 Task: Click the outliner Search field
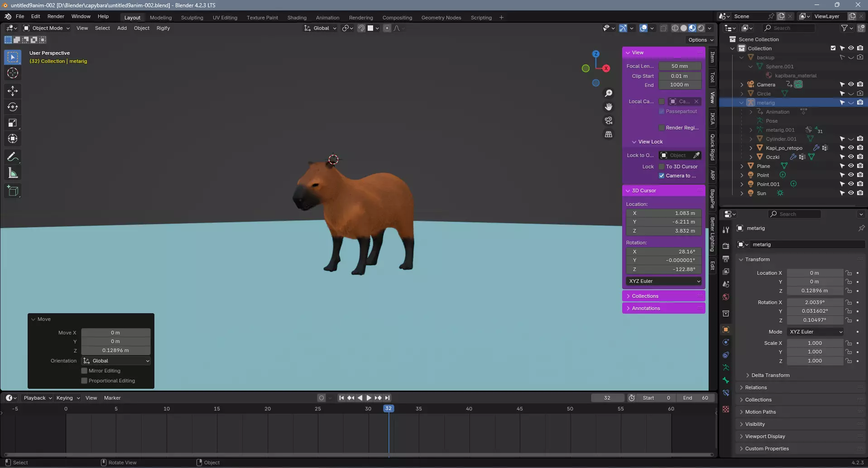[x=789, y=28]
